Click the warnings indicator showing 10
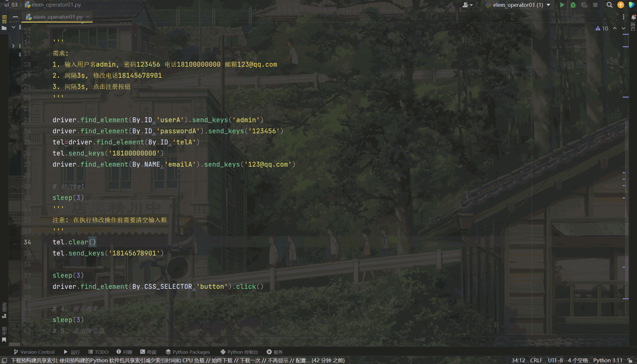The image size is (637, 364). pyautogui.click(x=602, y=28)
